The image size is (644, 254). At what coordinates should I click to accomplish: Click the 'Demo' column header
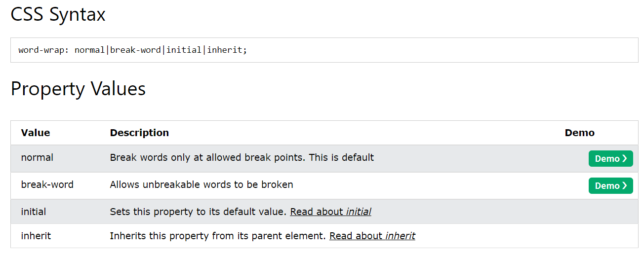pos(579,133)
